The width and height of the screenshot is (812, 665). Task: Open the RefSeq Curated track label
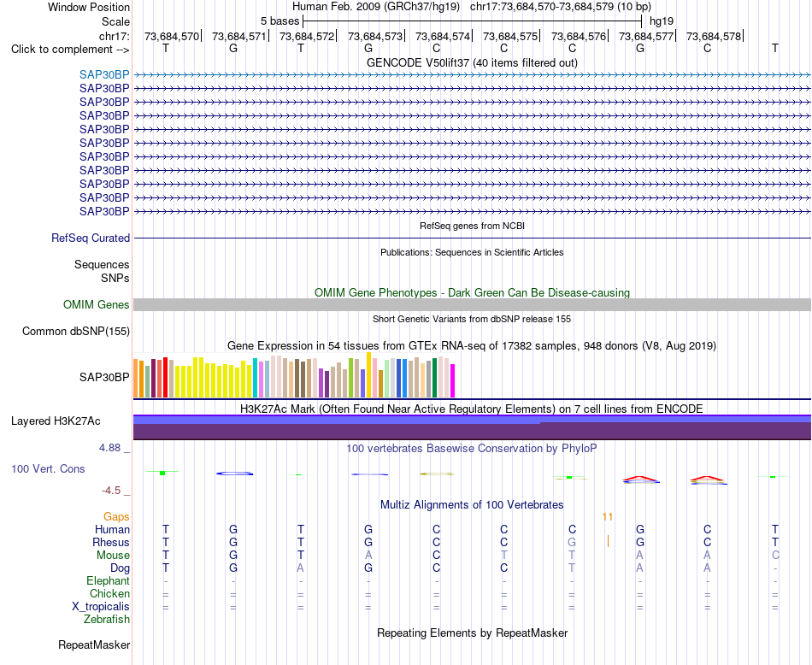pyautogui.click(x=90, y=238)
